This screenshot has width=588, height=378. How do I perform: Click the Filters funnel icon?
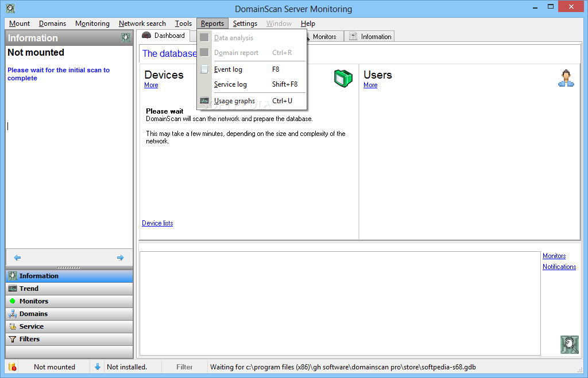point(13,339)
